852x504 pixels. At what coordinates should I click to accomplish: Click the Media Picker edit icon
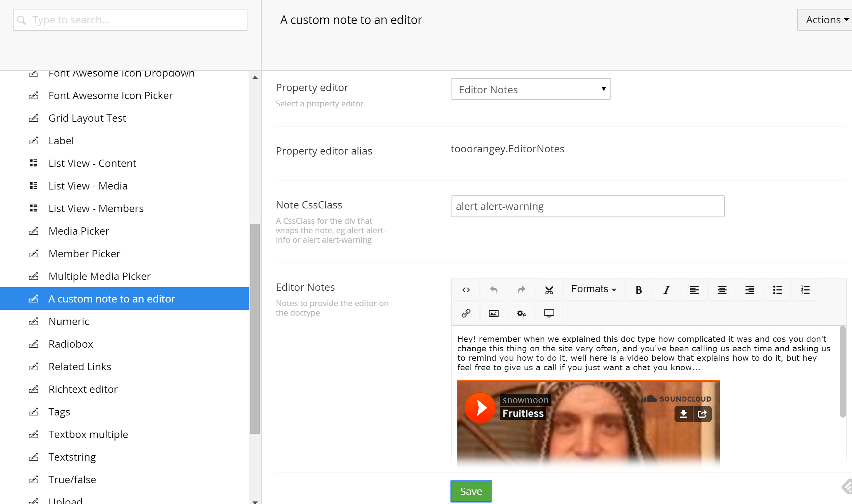(34, 231)
